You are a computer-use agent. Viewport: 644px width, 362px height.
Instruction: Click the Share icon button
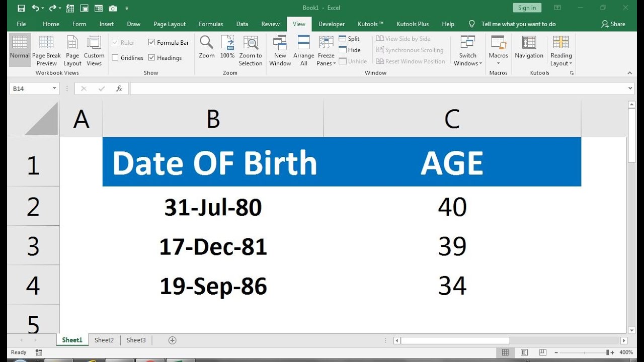[x=613, y=24]
